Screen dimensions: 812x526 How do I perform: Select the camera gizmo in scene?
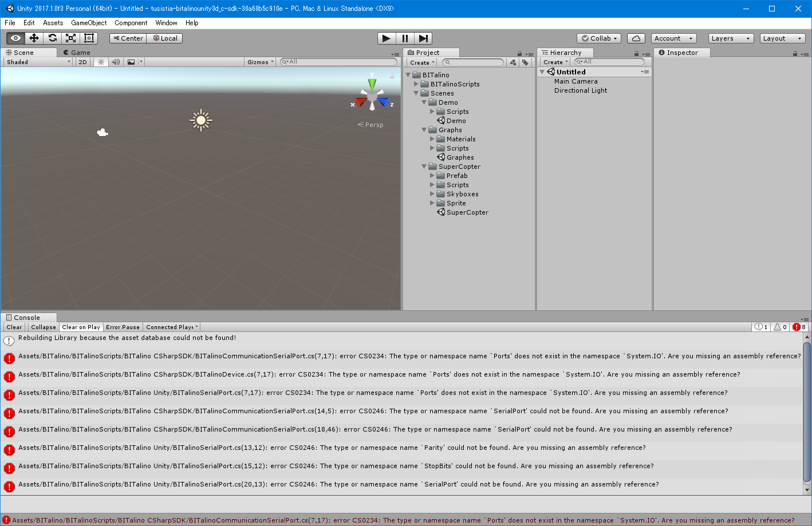point(103,133)
